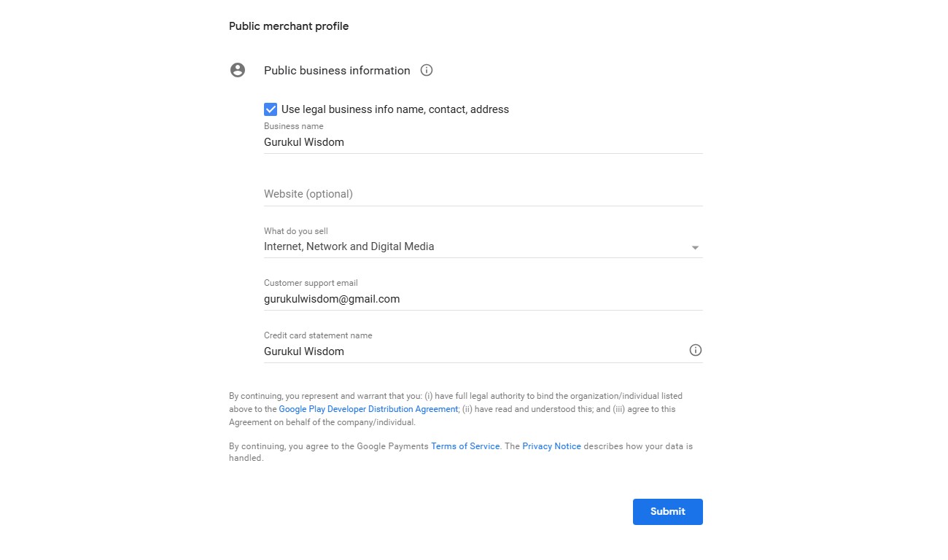Click the 'Public business information' section title
Image resolution: width=948 pixels, height=560 pixels.
pyautogui.click(x=337, y=71)
